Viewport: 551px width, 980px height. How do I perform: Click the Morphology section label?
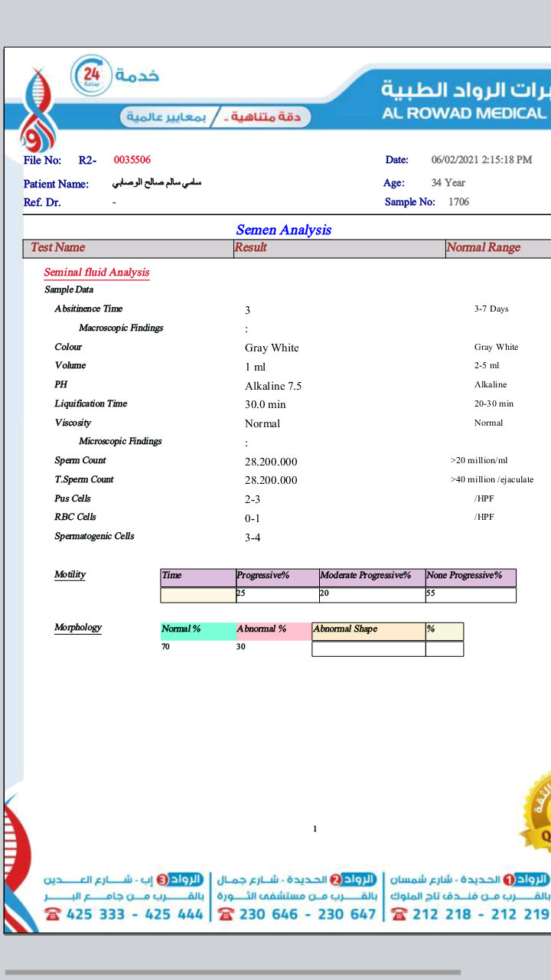pyautogui.click(x=78, y=627)
